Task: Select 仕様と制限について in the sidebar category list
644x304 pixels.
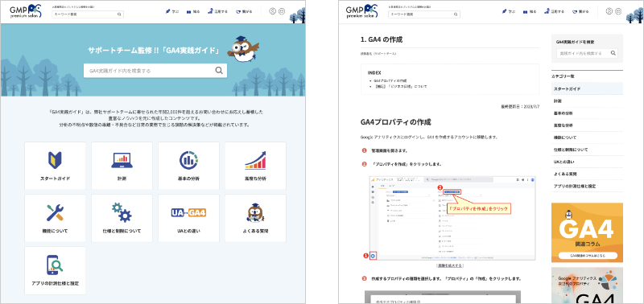Action: pyautogui.click(x=587, y=150)
